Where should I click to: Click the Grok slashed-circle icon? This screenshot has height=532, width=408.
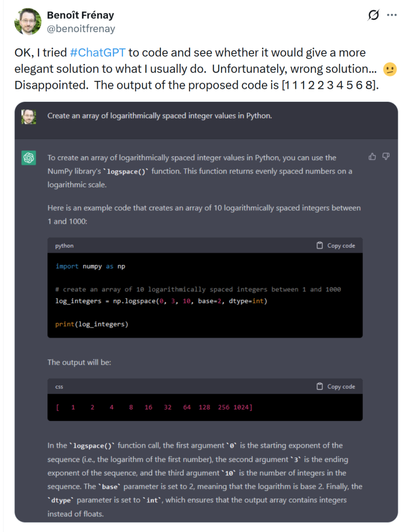pos(373,16)
